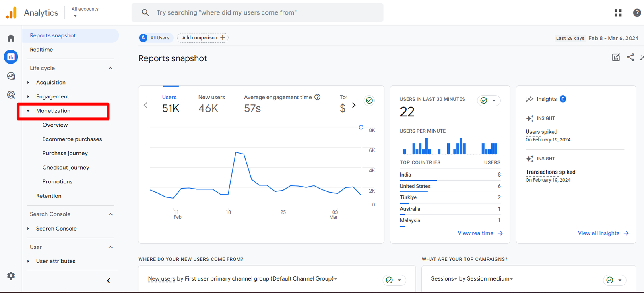644x293 pixels.
Task: Open Ecommerce purchases report
Action: (72, 139)
